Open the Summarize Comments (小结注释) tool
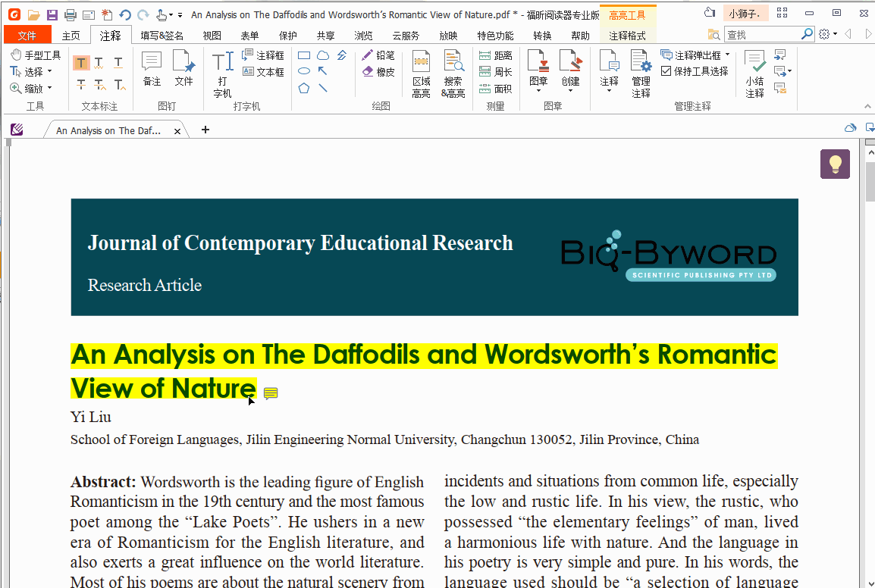This screenshot has width=875, height=588. pos(754,73)
